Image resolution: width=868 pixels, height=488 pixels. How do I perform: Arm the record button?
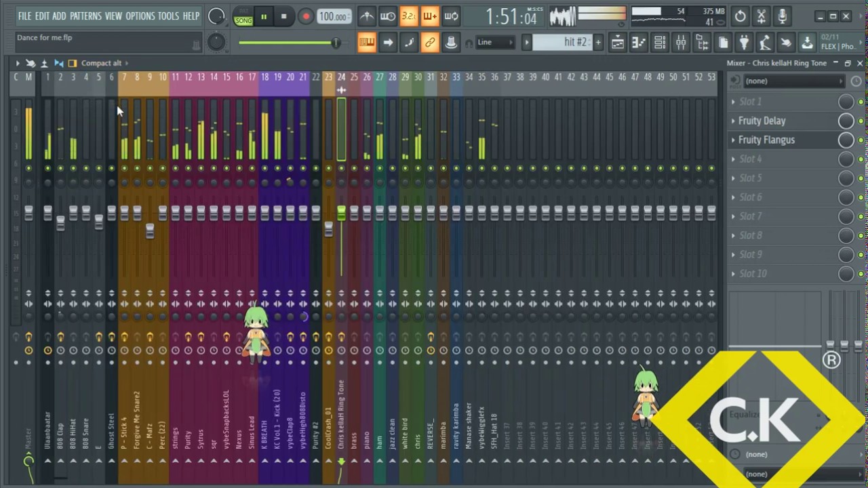[x=306, y=16]
